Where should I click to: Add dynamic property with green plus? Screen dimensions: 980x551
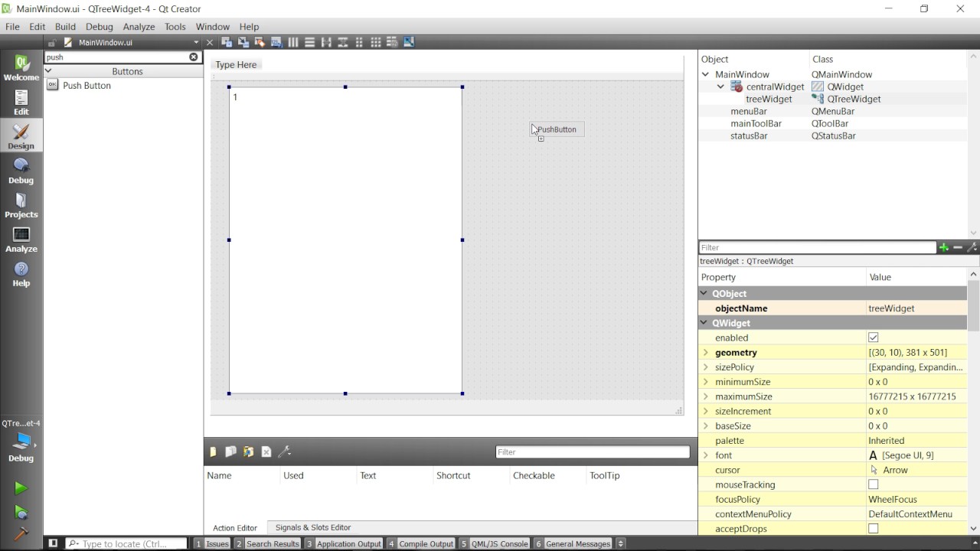[x=944, y=247]
